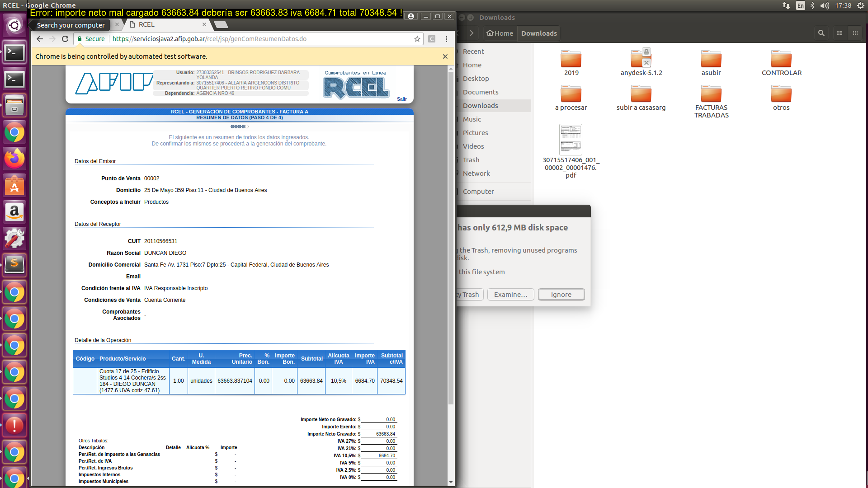Open Ubuntu Dash search icon in launcher
This screenshot has height=488, width=868.
[x=14, y=25]
